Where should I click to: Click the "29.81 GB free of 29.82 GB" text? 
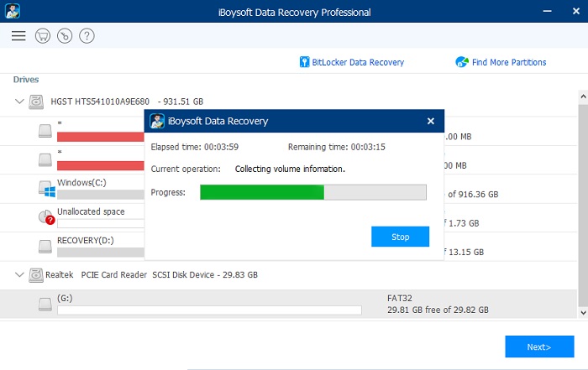(438, 310)
